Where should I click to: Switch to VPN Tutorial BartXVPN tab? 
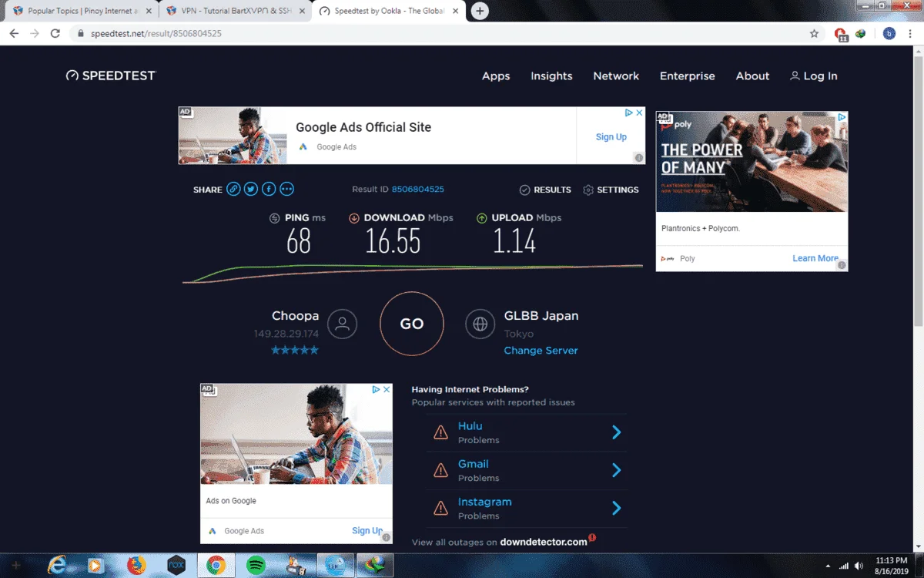click(235, 11)
